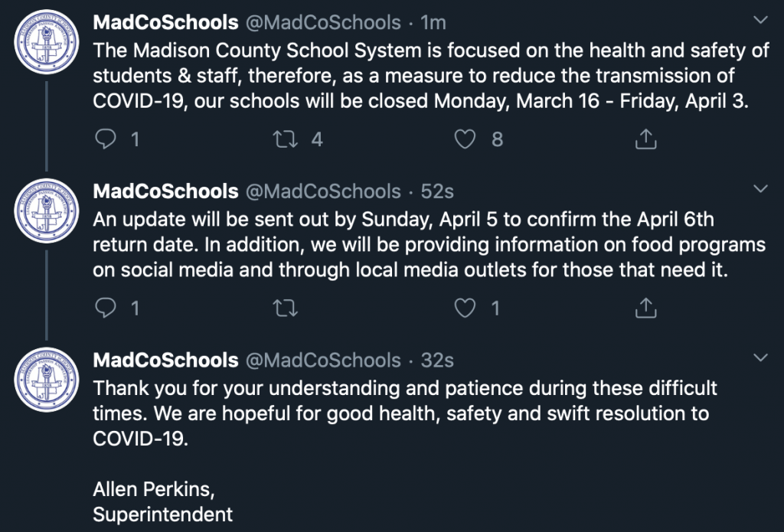
Task: Expand options for the 52s tweet
Action: [x=760, y=189]
